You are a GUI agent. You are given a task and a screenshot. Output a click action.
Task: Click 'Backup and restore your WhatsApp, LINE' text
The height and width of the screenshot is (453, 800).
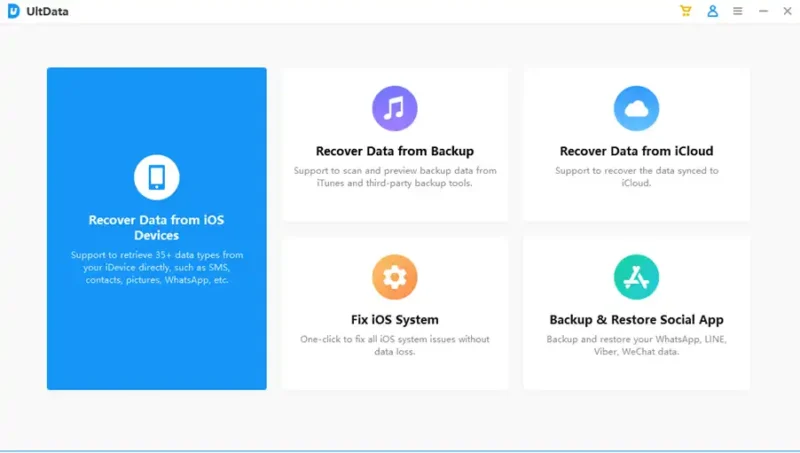point(636,345)
